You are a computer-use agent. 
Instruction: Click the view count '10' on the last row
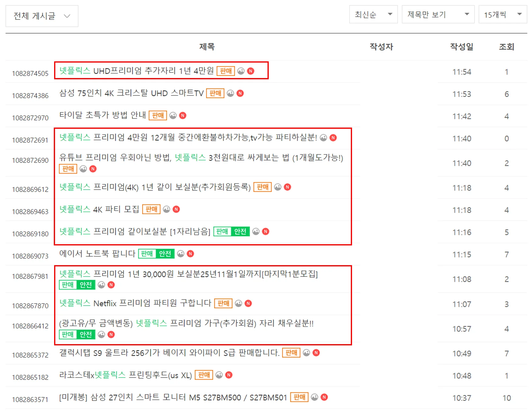[506, 398]
